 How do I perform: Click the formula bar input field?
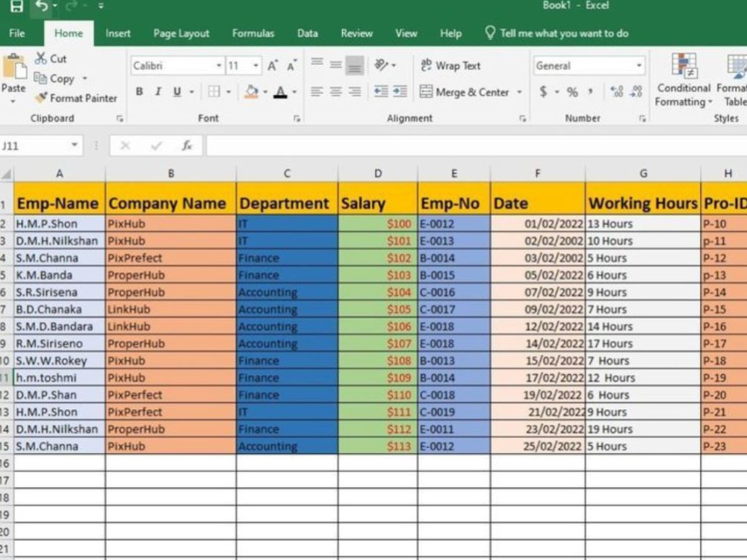pyautogui.click(x=477, y=146)
